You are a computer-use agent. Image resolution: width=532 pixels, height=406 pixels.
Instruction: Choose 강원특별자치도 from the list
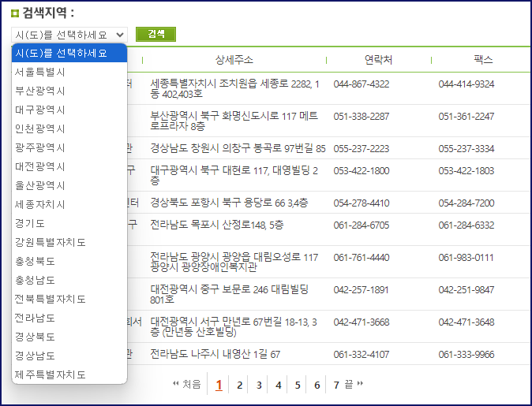pos(69,242)
